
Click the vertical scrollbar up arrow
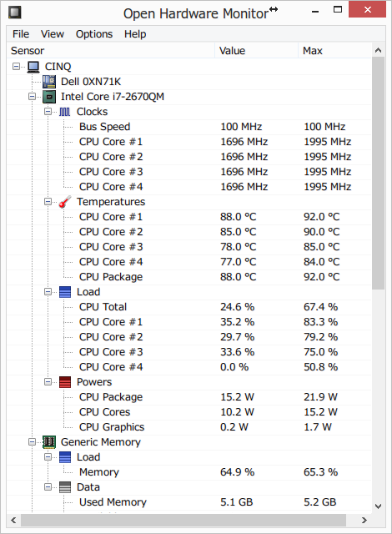378,51
